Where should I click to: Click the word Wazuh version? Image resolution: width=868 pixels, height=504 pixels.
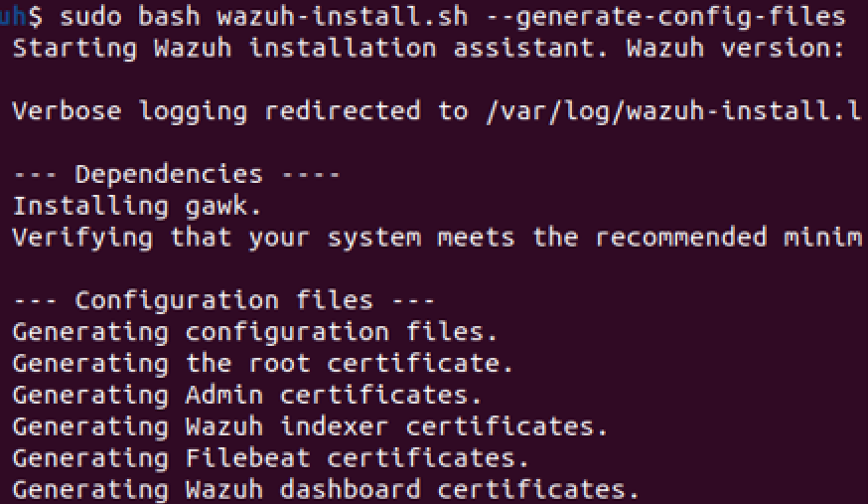pos(735,48)
